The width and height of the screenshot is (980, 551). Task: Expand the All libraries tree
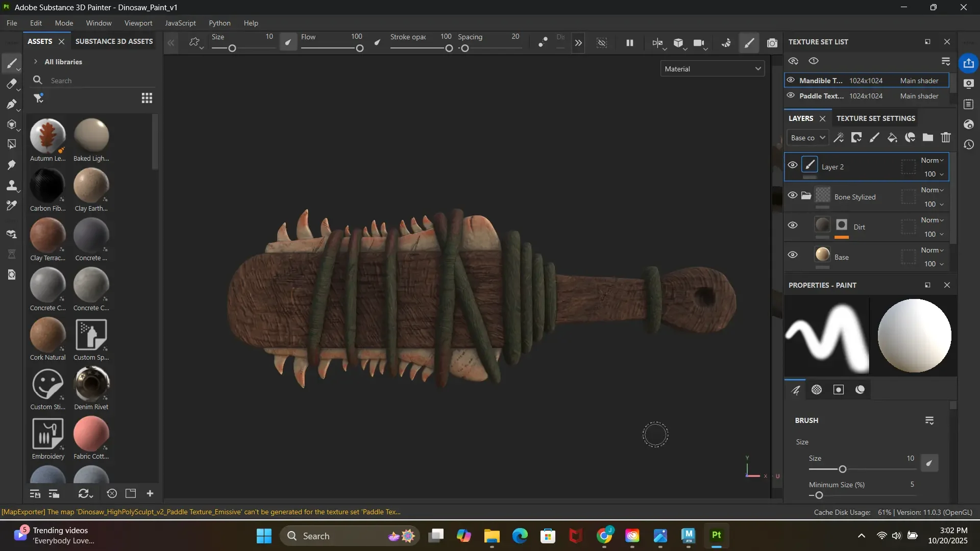[36, 62]
